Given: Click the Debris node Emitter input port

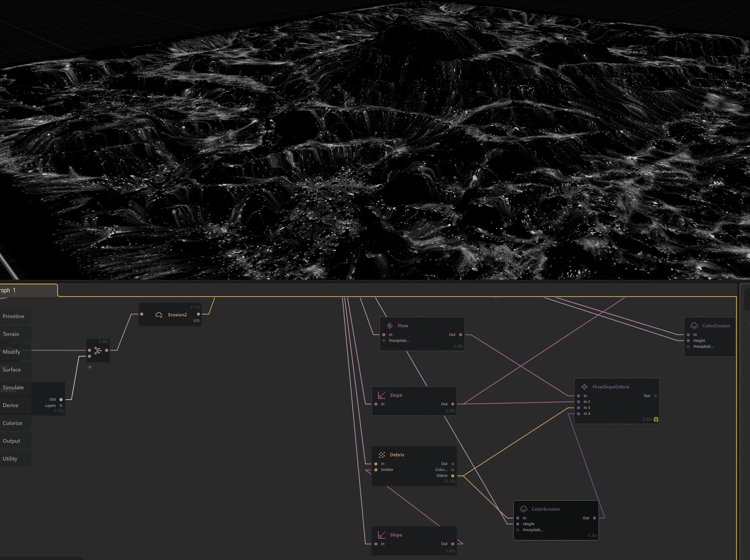Looking at the screenshot, I should pyautogui.click(x=376, y=470).
